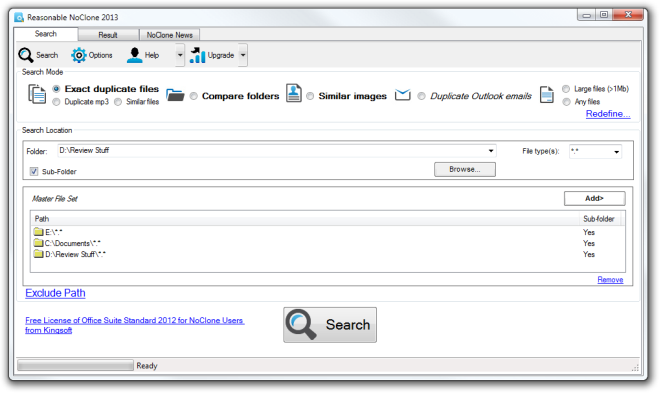Switch to the Search tab

point(46,34)
